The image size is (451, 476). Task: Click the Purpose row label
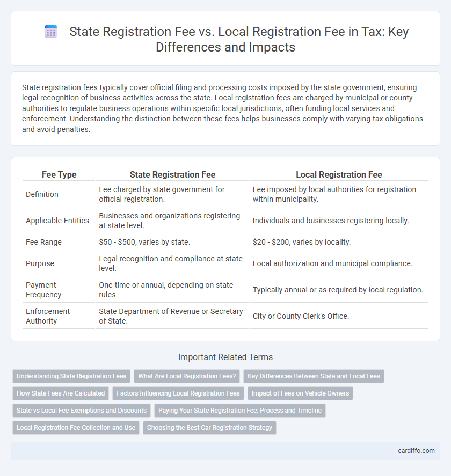pos(40,263)
